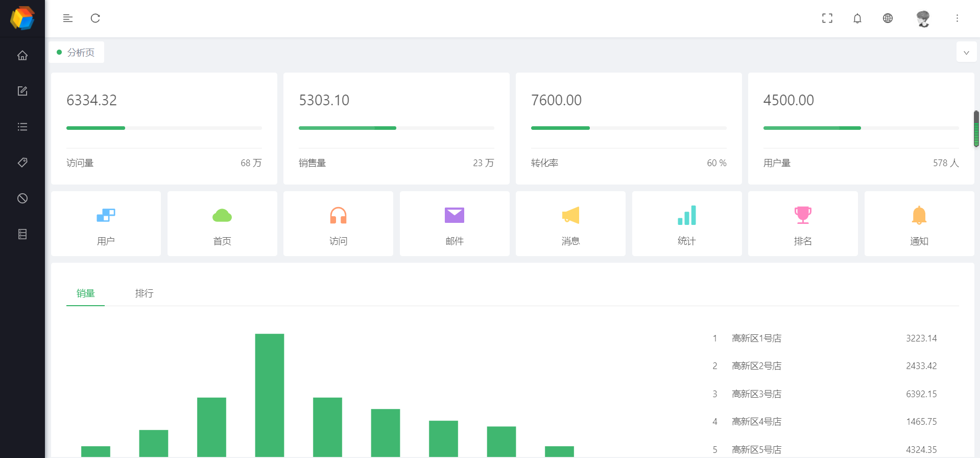Click the 转化率 label
Viewport: 980px width, 458px height.
(x=545, y=163)
